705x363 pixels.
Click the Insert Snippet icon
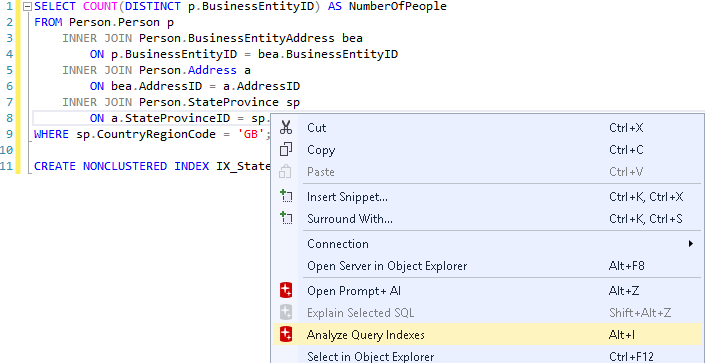[x=286, y=197]
